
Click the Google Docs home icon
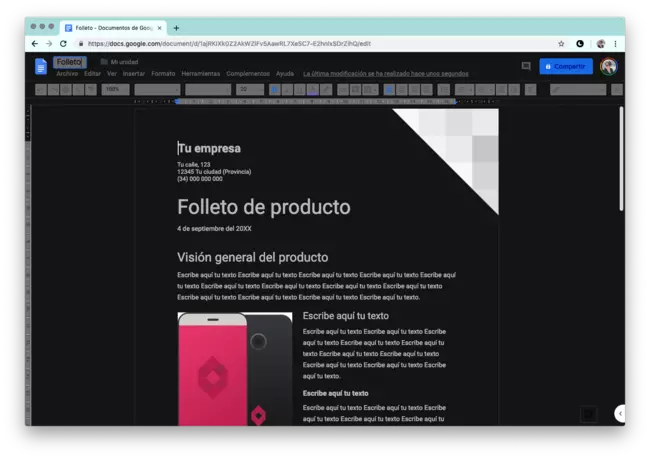click(41, 67)
